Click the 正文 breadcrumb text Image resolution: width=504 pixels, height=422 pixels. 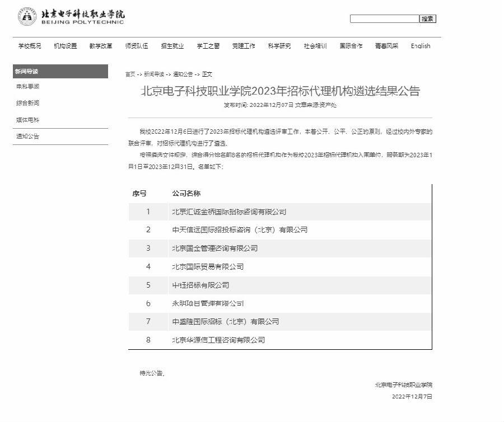pyautogui.click(x=207, y=74)
